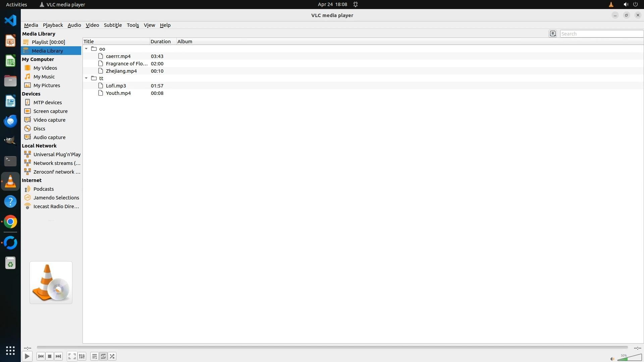Click the Stop playback button
The width and height of the screenshot is (644, 362).
pos(50,356)
